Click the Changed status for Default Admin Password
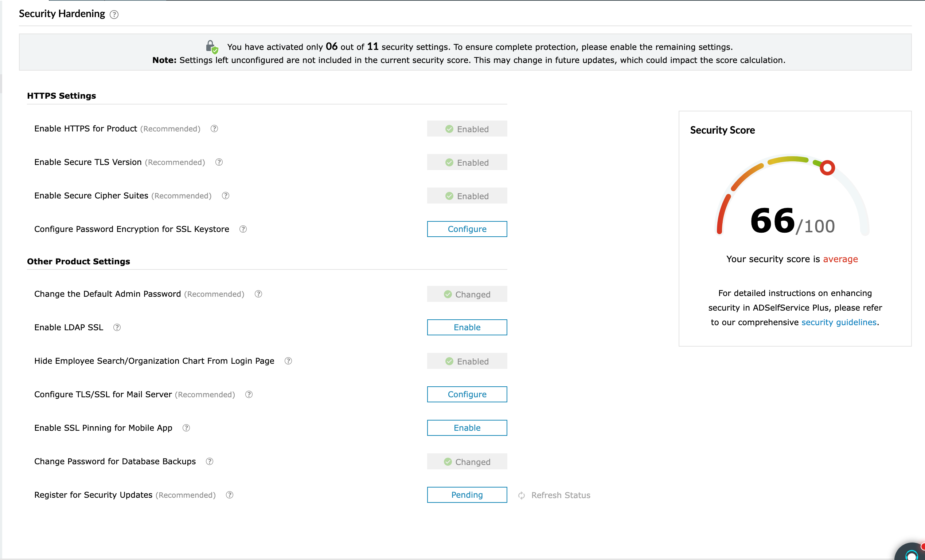925x560 pixels. [x=467, y=294]
